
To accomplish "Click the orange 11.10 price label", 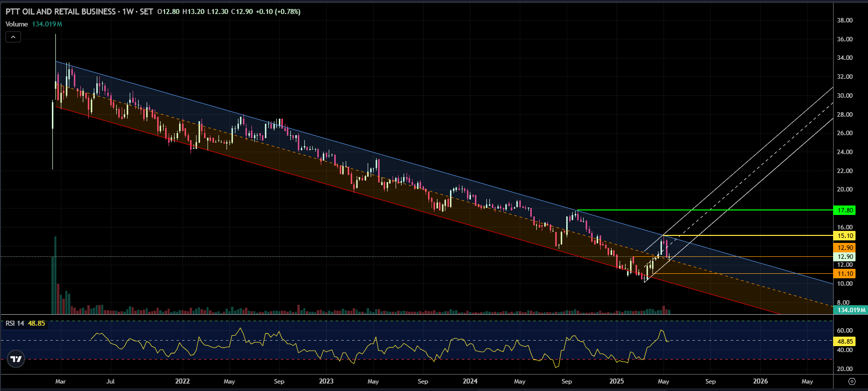I will tap(845, 274).
